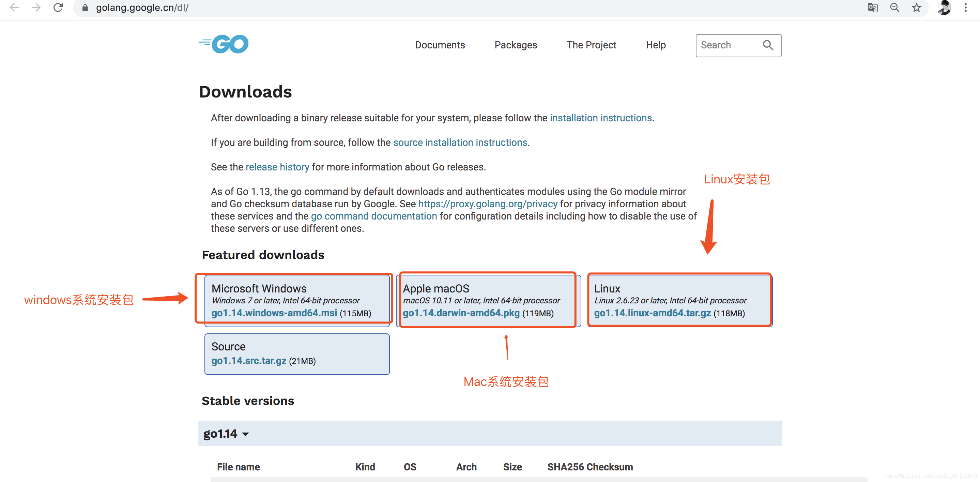This screenshot has width=980, height=482.
Task: Click the padlock site info icon
Action: [x=85, y=7]
